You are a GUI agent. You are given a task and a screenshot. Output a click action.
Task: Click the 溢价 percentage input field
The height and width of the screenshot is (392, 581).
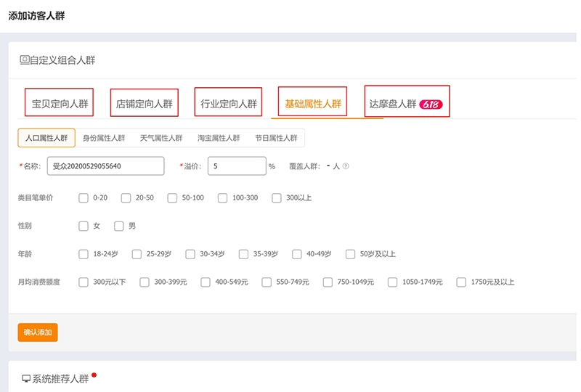pyautogui.click(x=237, y=166)
